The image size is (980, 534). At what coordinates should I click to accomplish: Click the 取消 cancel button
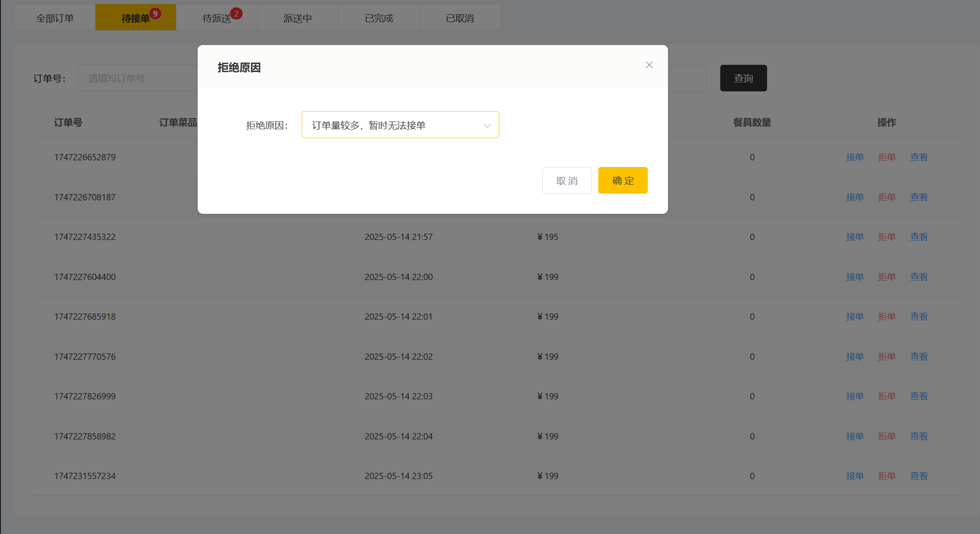[x=566, y=181]
